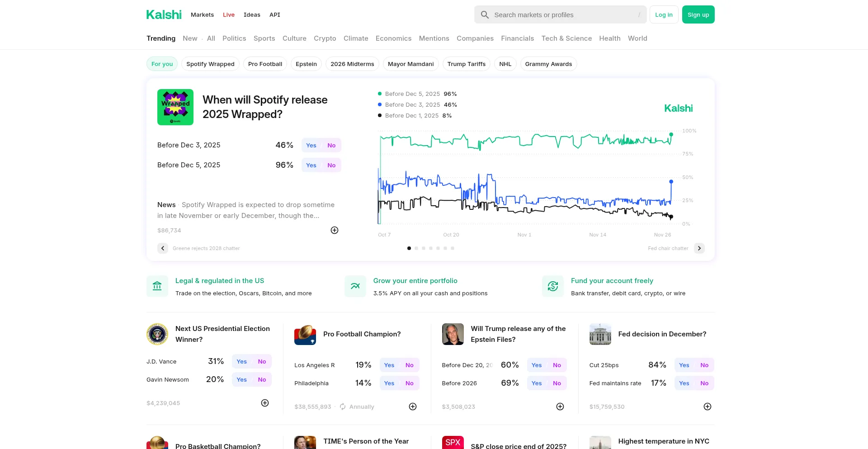The width and height of the screenshot is (868, 449).
Task: Select No for Before Dec 5, 2025
Action: click(331, 165)
